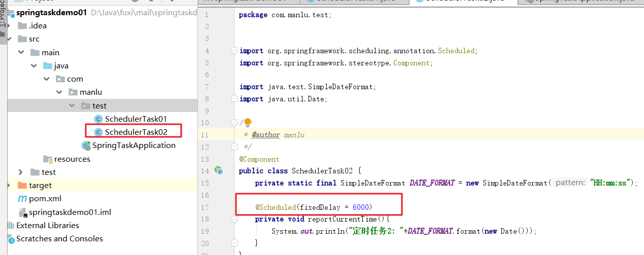This screenshot has width=644, height=255.
Task: Open the 1: Project tool window tab
Action: pos(2,14)
